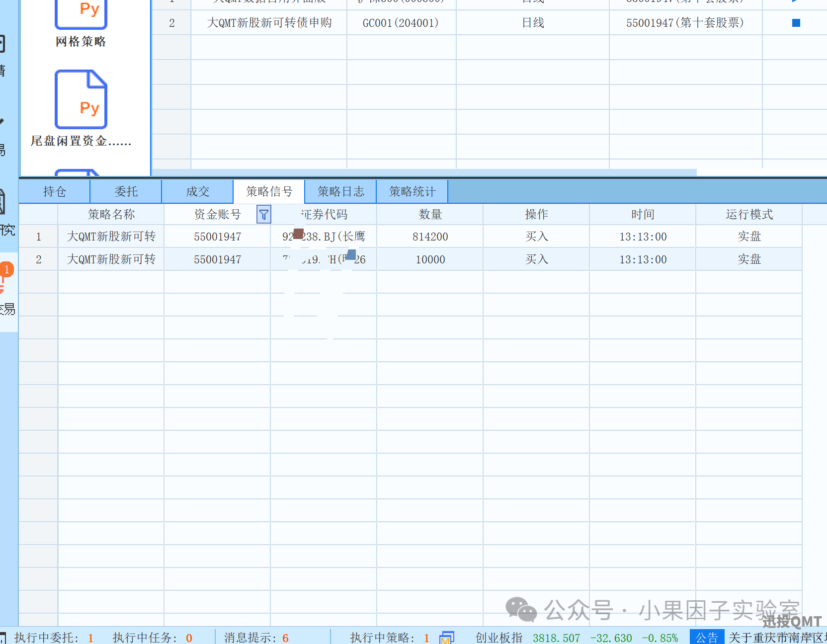The image size is (827, 644).
Task: Select quantity cell 10000
Action: (x=430, y=259)
